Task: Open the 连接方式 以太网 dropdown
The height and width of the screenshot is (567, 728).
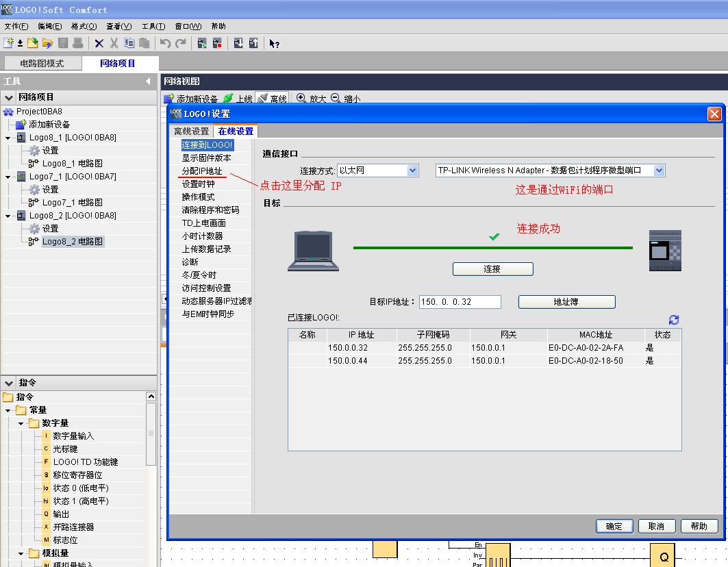Action: pyautogui.click(x=412, y=171)
